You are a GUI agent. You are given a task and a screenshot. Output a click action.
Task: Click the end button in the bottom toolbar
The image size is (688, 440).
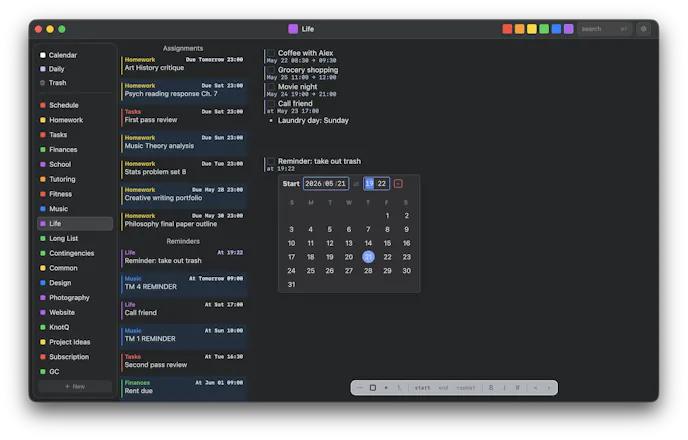(x=444, y=388)
